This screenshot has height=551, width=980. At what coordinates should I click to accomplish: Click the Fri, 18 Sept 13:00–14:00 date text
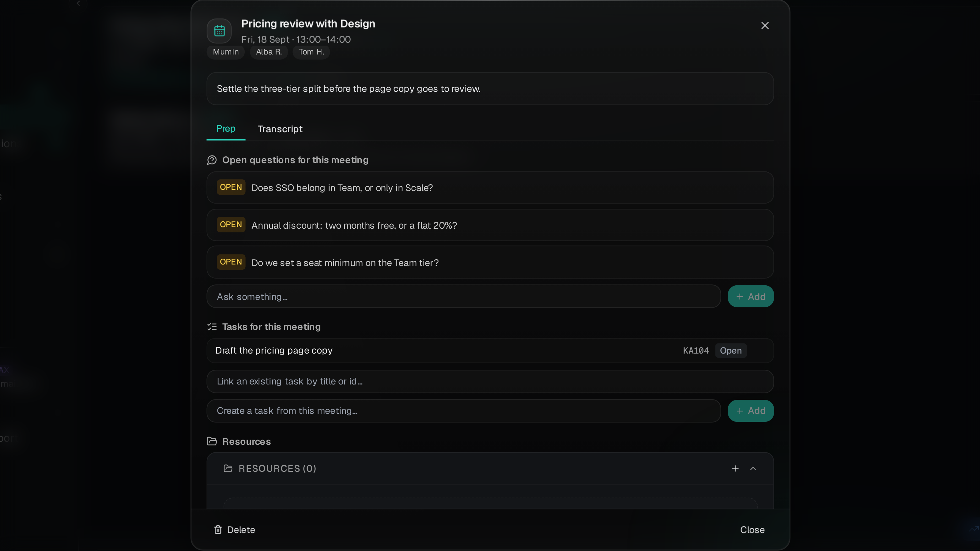[x=296, y=39]
